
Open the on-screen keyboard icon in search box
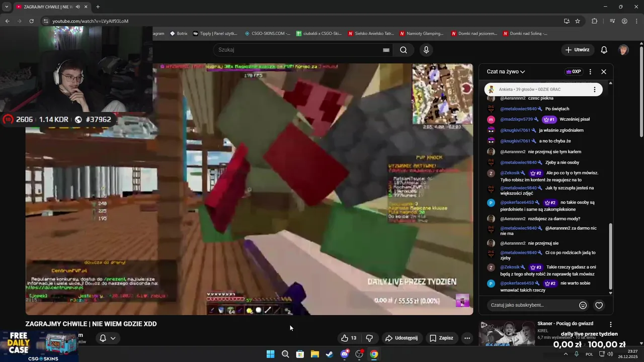click(386, 50)
